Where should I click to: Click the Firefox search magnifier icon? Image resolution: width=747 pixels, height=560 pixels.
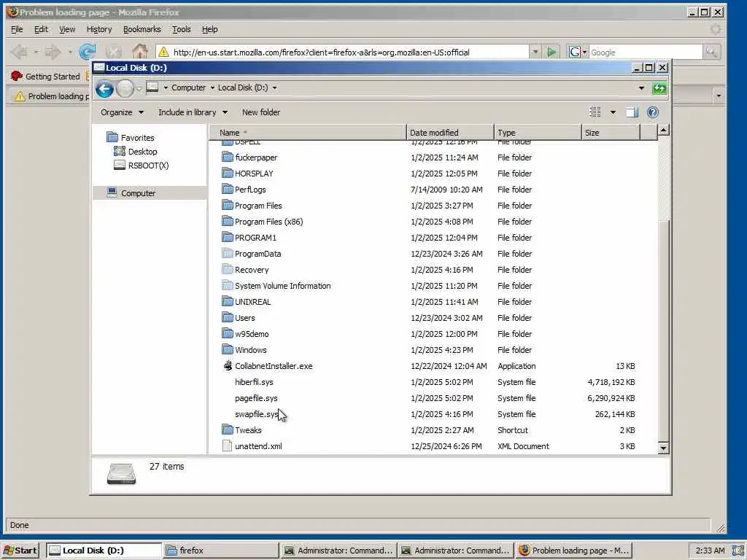pyautogui.click(x=711, y=52)
